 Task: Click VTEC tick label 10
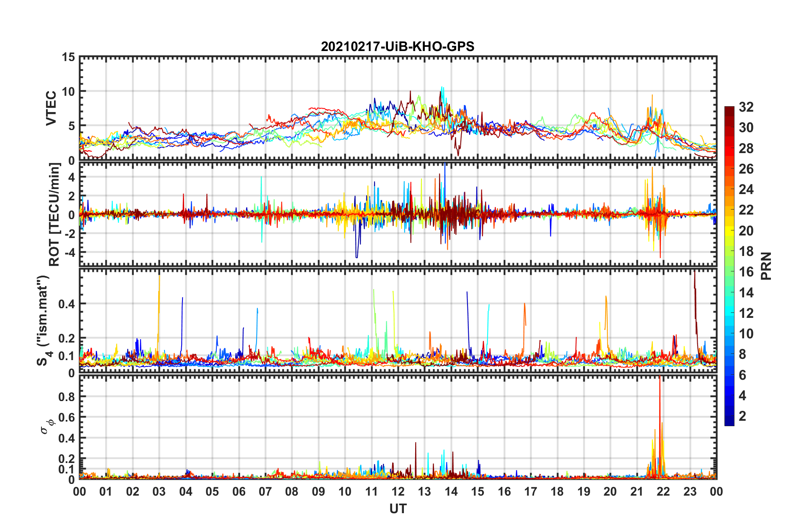coord(68,92)
